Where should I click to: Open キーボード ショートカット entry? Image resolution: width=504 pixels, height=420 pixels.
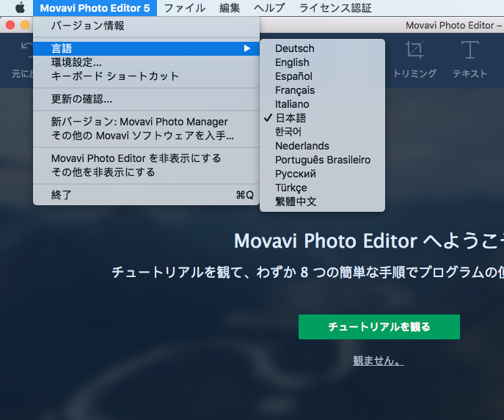pos(146,76)
